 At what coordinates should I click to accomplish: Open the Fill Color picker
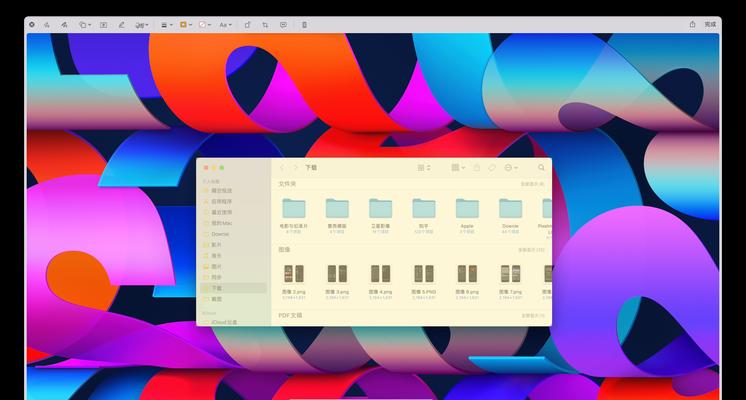(x=205, y=25)
